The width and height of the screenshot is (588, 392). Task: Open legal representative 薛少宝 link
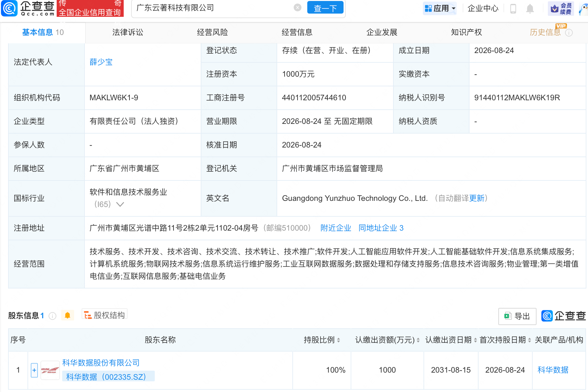101,62
